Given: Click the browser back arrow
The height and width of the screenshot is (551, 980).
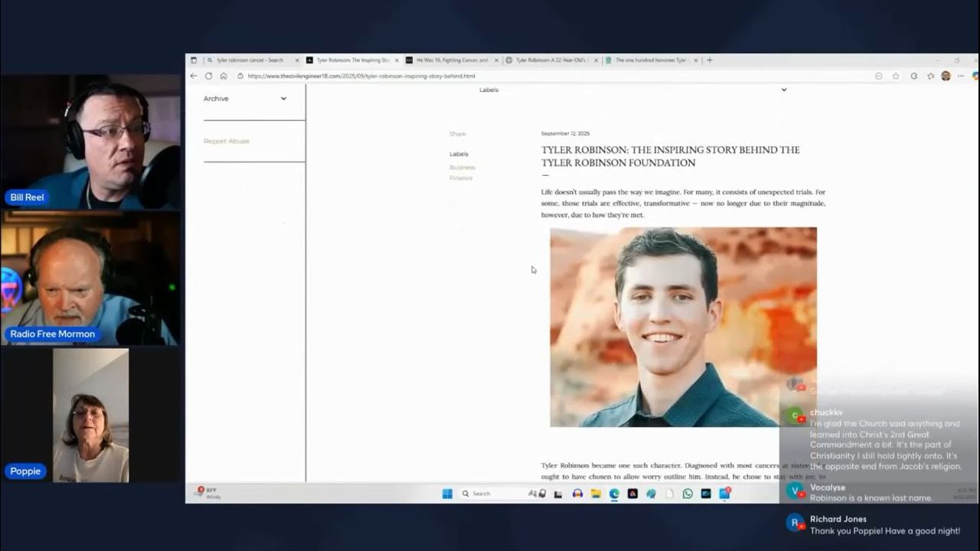Looking at the screenshot, I should (194, 76).
